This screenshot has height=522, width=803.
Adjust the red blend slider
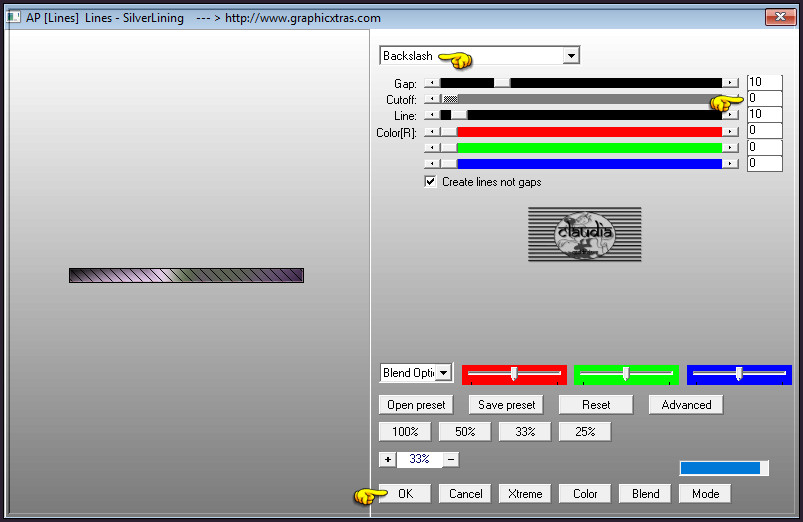point(514,374)
